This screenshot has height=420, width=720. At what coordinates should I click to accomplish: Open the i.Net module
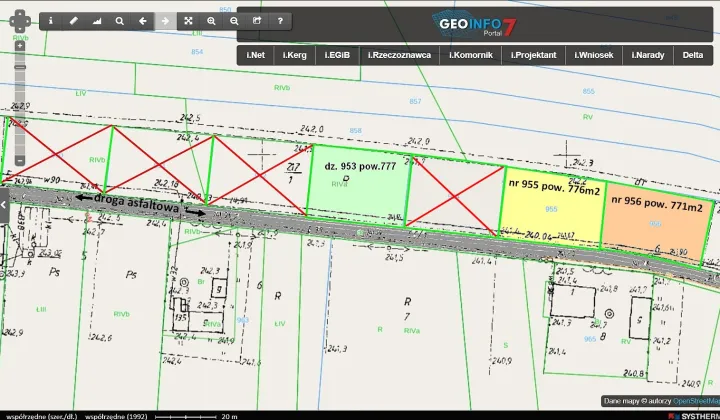(x=255, y=55)
